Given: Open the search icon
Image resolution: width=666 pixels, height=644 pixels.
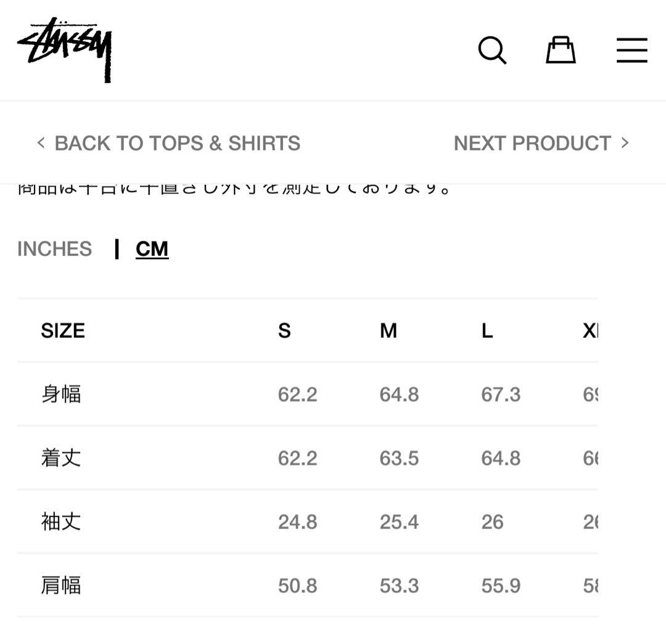Looking at the screenshot, I should (x=493, y=51).
